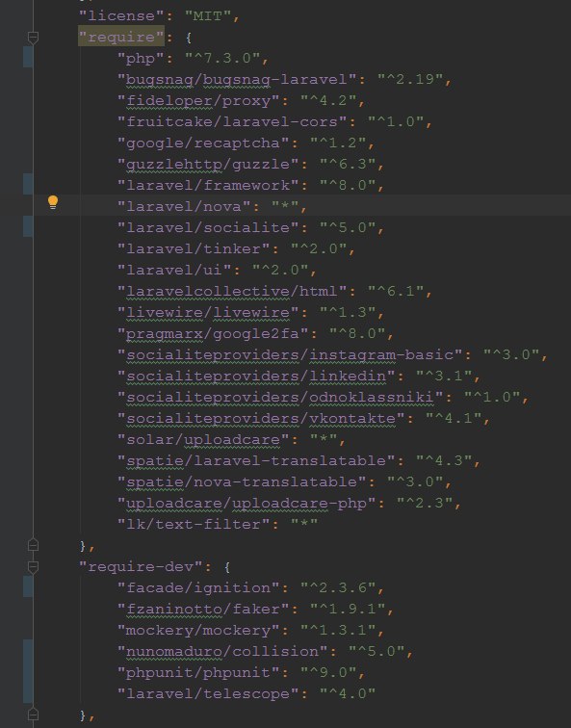Click the "^1.0" odnoklassniki version
The image size is (571, 728).
click(x=492, y=397)
